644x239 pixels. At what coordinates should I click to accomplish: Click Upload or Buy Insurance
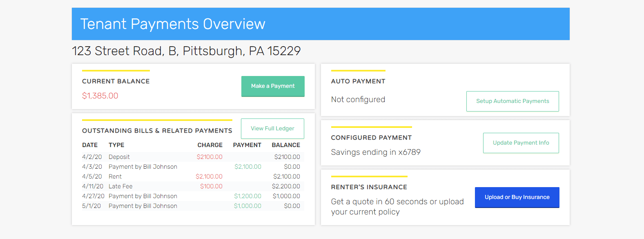pyautogui.click(x=517, y=197)
